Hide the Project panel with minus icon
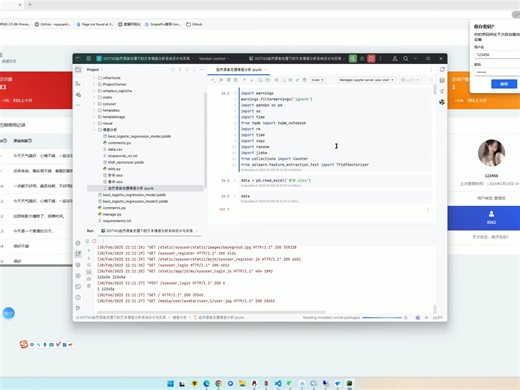 [201, 70]
